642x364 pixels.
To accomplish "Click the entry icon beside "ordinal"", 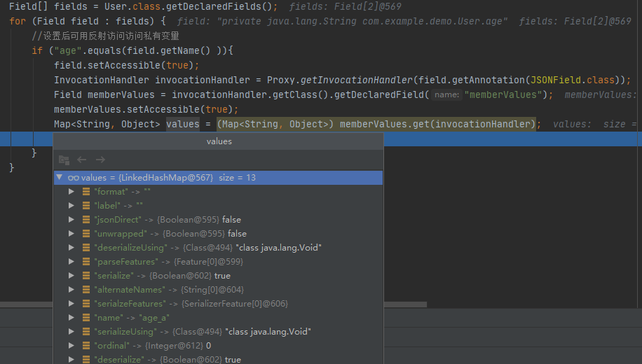I will pyautogui.click(x=86, y=346).
